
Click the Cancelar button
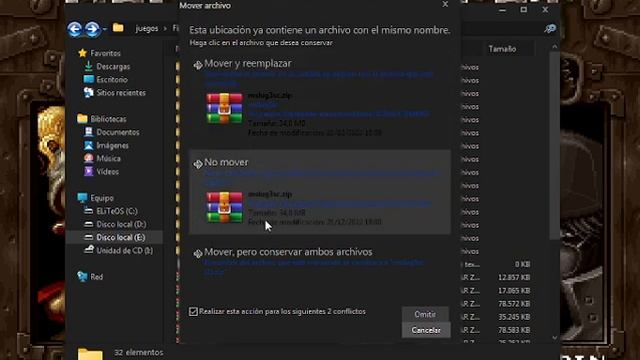pos(426,330)
